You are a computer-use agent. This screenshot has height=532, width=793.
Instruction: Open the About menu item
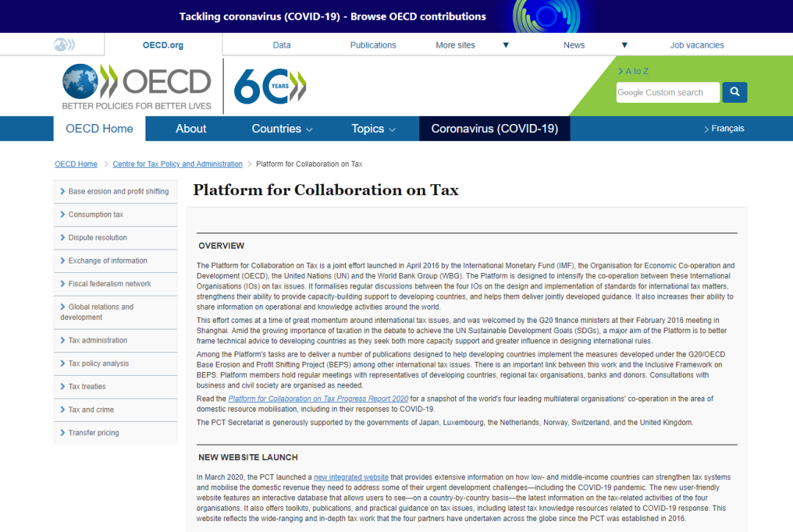pos(191,129)
